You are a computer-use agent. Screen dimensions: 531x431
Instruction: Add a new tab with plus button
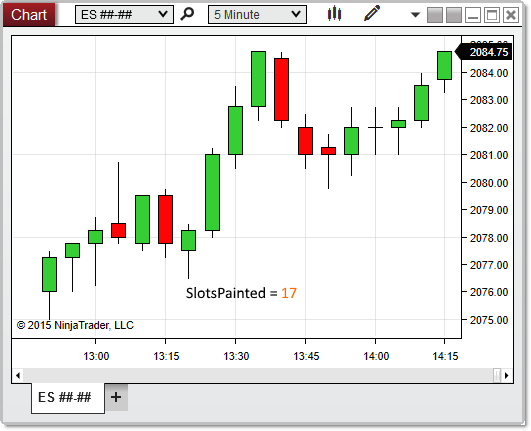click(116, 397)
